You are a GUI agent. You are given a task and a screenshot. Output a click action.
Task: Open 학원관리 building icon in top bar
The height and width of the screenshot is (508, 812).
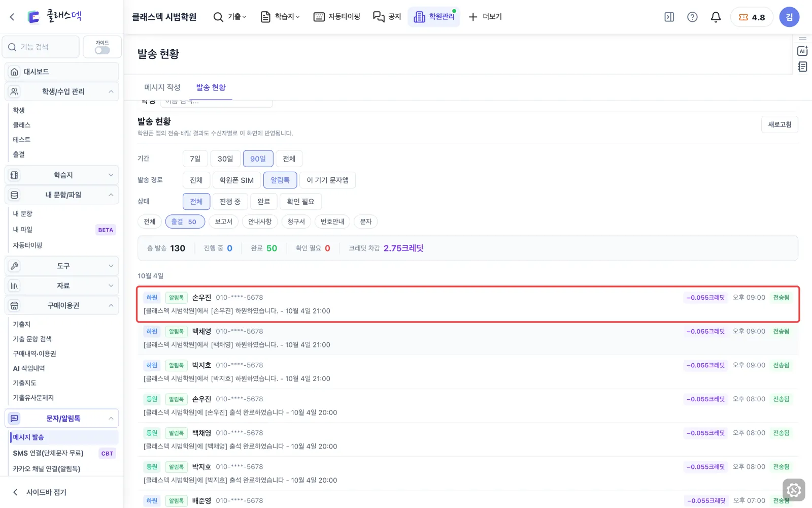click(419, 17)
